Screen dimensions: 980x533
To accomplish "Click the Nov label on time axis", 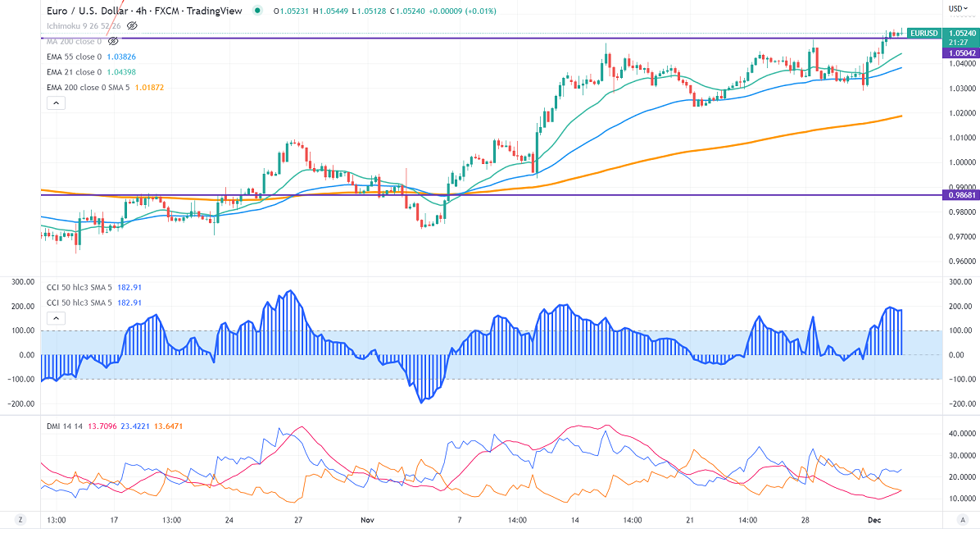I will point(367,521).
